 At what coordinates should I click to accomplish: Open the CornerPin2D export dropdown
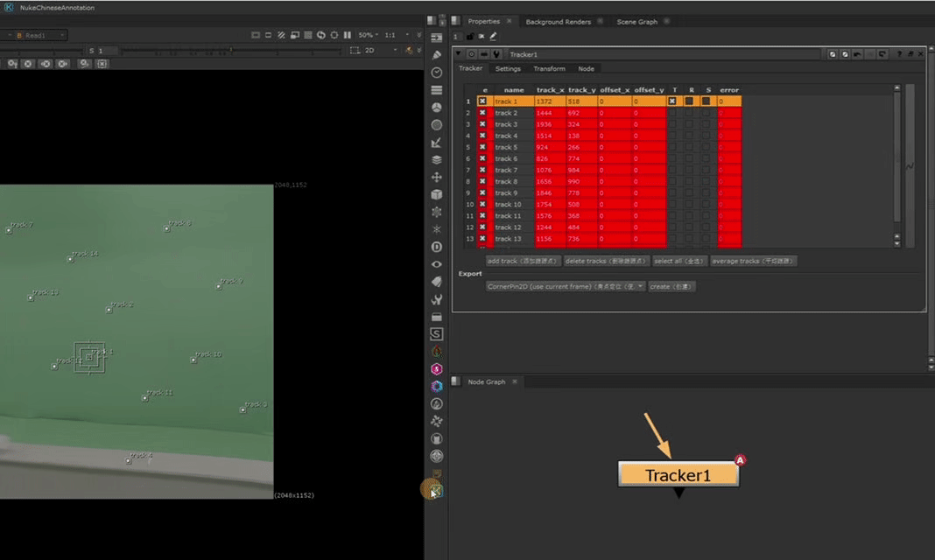[566, 286]
